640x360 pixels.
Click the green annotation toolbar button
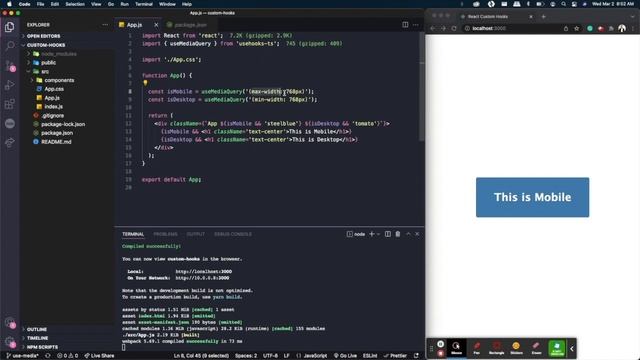click(557, 348)
